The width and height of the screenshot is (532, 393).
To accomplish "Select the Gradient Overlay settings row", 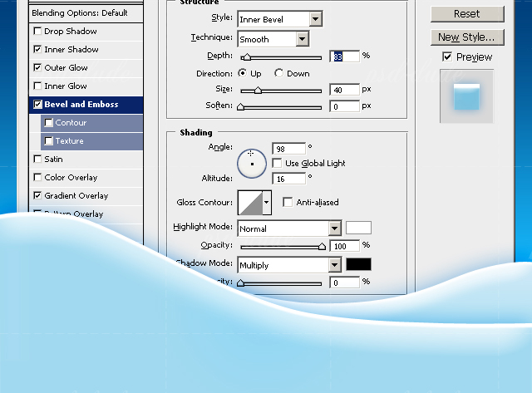I will (x=86, y=196).
